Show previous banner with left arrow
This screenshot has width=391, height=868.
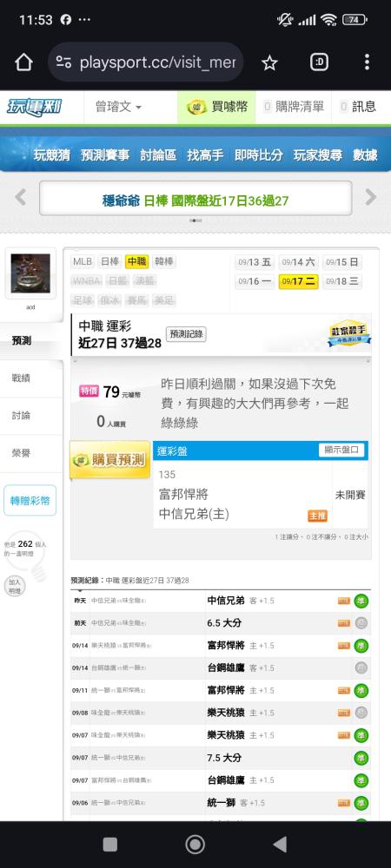pyautogui.click(x=21, y=197)
